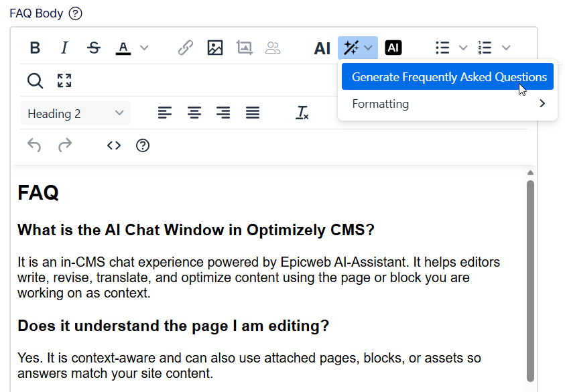Image resolution: width=565 pixels, height=392 pixels.
Task: Click the FAQ heading in the editor
Action: tap(38, 193)
